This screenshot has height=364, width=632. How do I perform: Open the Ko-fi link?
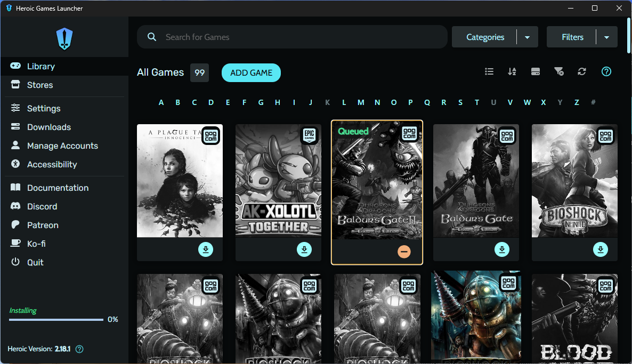(64, 244)
